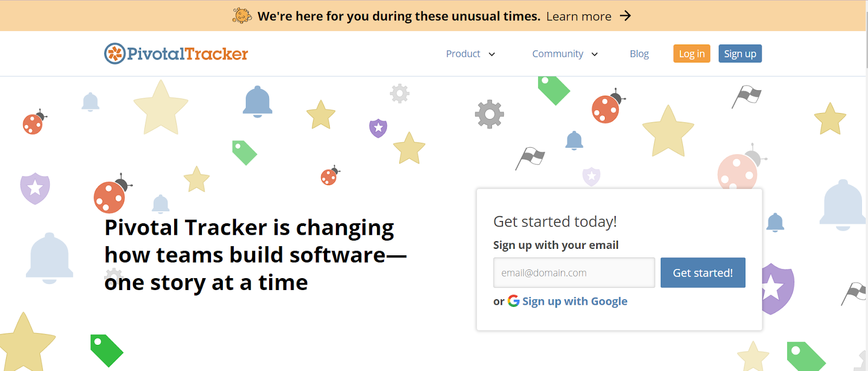Screen dimensions: 868x371
Task: Click the Pivotal Tracker logo icon
Action: 114,53
